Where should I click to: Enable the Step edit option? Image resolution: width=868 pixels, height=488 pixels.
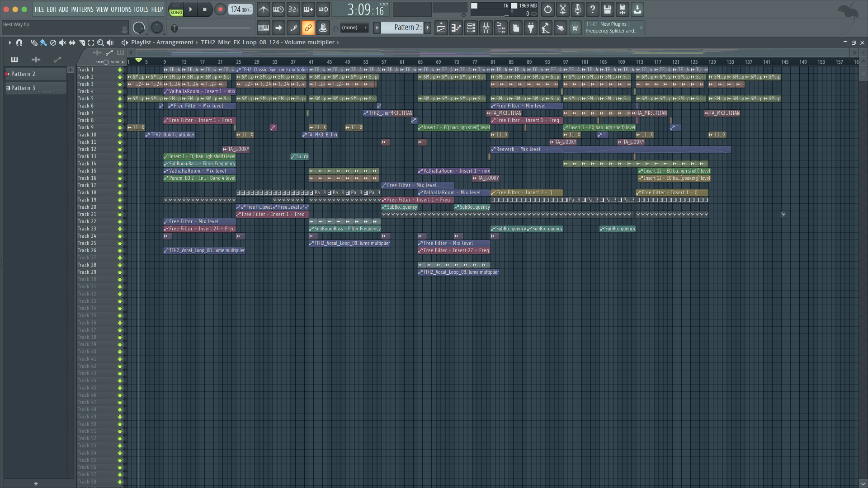106,62
